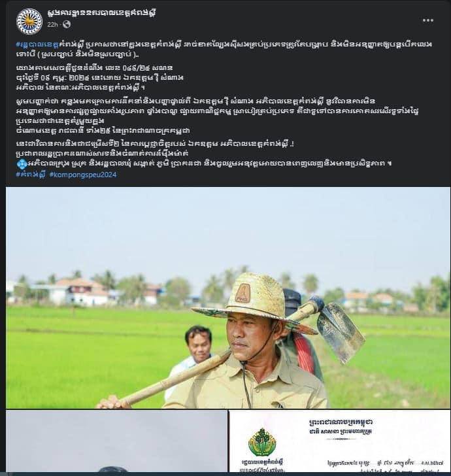Image resolution: width=451 pixels, height=476 pixels.
Task: Click the hoe blade in the photo
Action: pos(341,331)
